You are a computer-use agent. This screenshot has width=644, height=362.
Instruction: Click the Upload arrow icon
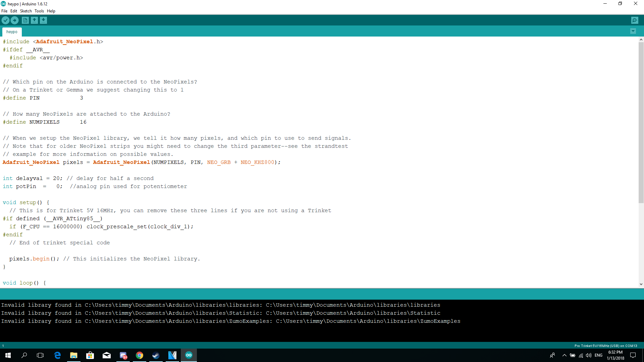pyautogui.click(x=14, y=20)
